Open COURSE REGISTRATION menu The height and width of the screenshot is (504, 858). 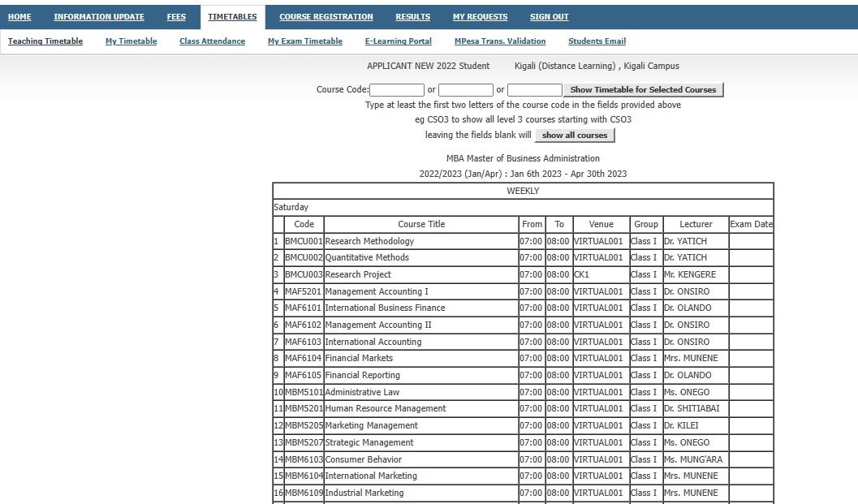tap(326, 17)
